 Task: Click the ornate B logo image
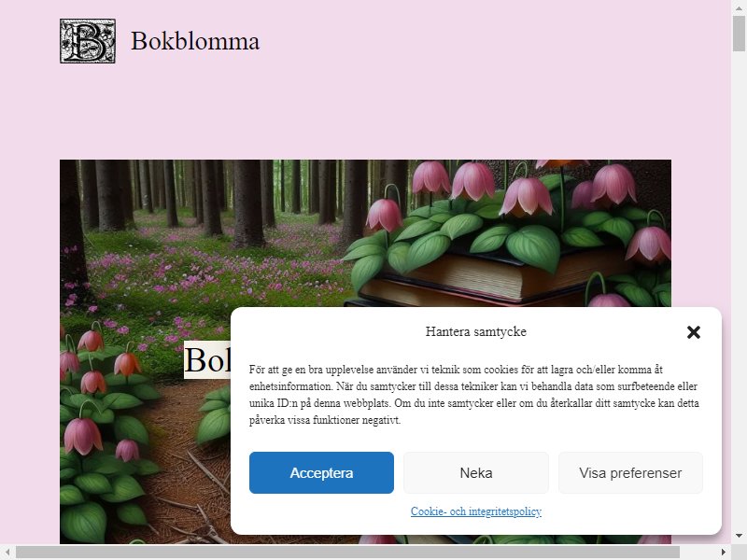88,41
